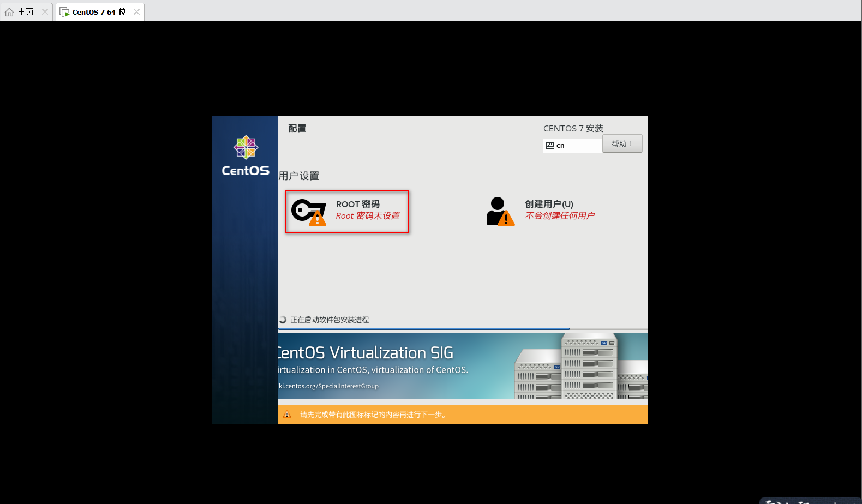Click '正在启动软件包安装进程' status text
This screenshot has height=504, width=862.
point(330,320)
